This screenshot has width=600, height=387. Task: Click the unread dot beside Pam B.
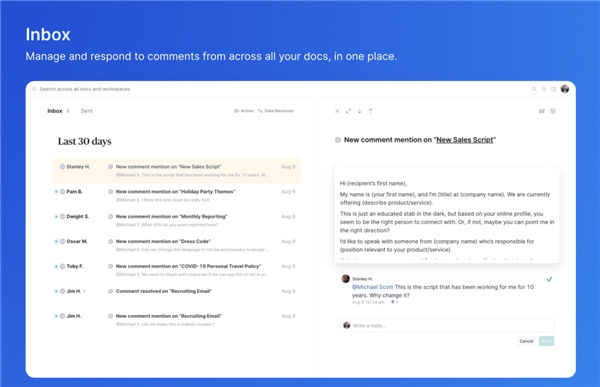coord(56,192)
